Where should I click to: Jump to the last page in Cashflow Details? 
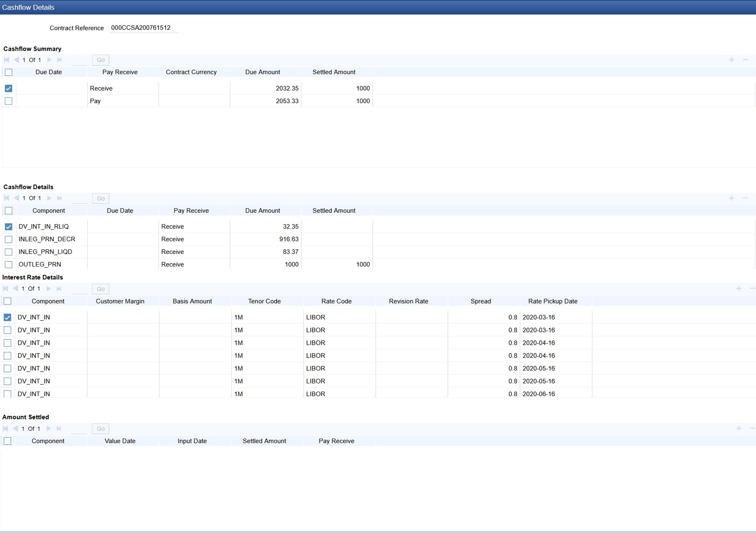[x=59, y=198]
